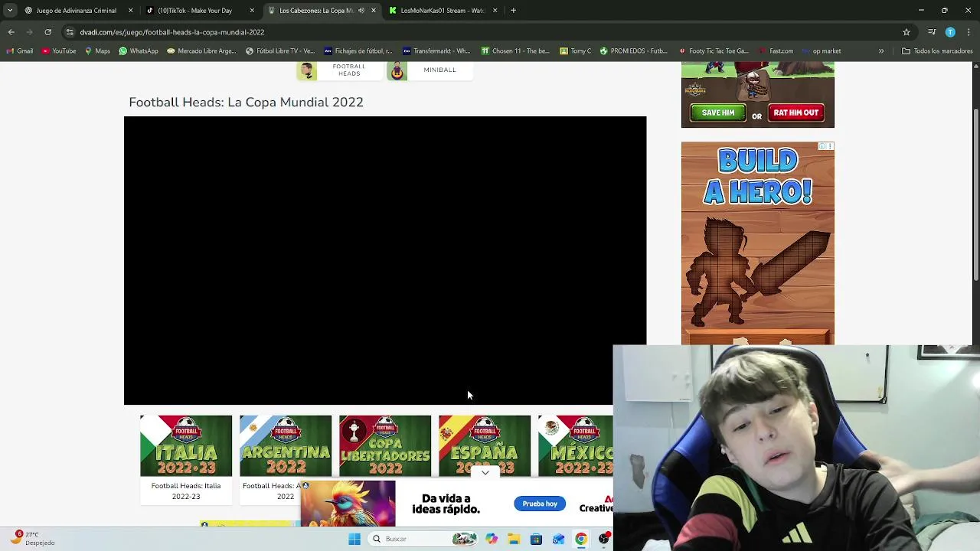Open Copilot from the taskbar
This screenshot has height=551, width=980.
[492, 539]
